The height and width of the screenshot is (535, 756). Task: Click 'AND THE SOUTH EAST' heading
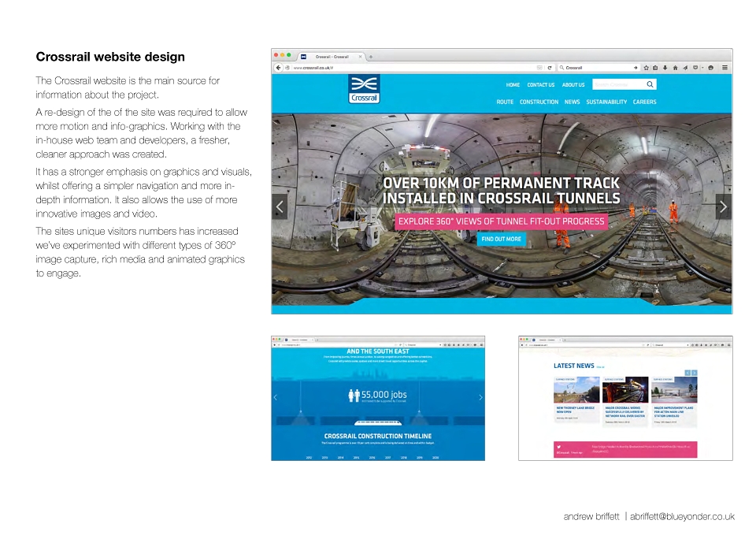[378, 351]
